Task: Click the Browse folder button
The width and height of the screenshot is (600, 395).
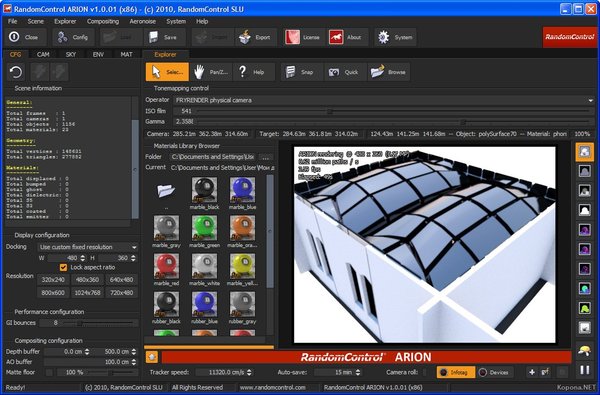Action: [389, 72]
